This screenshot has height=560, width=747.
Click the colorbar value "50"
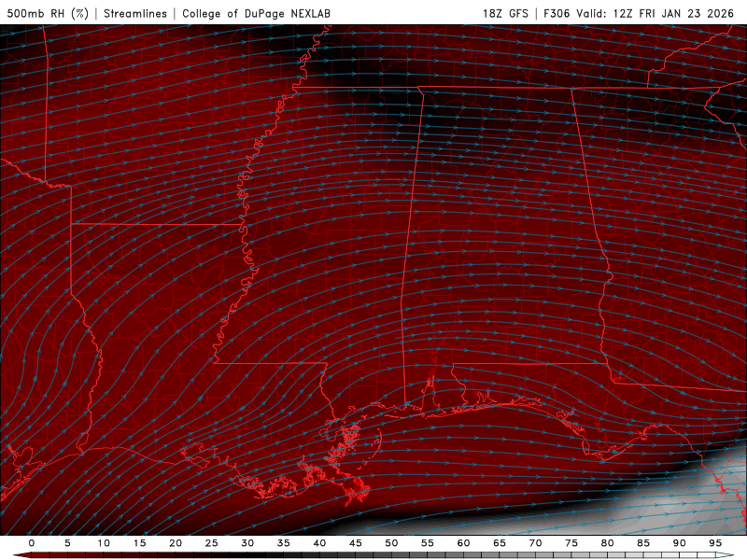[391, 543]
